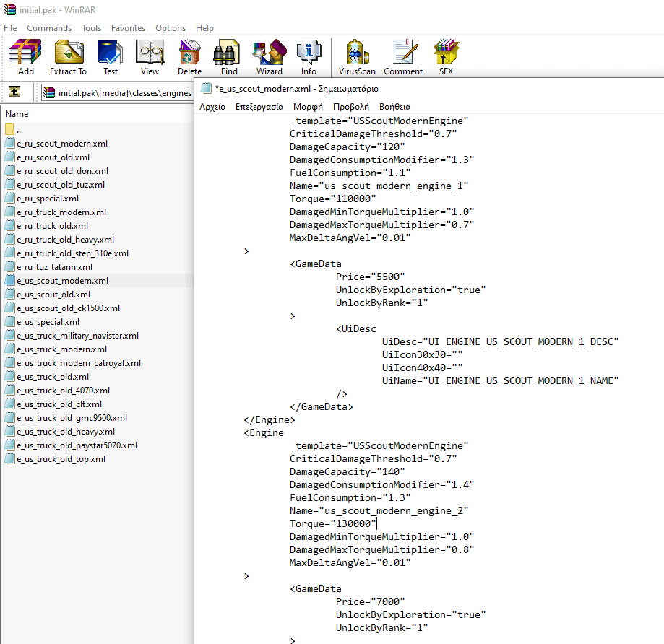Go up one folder level button
The width and height of the screenshot is (664, 644).
pyautogui.click(x=14, y=92)
